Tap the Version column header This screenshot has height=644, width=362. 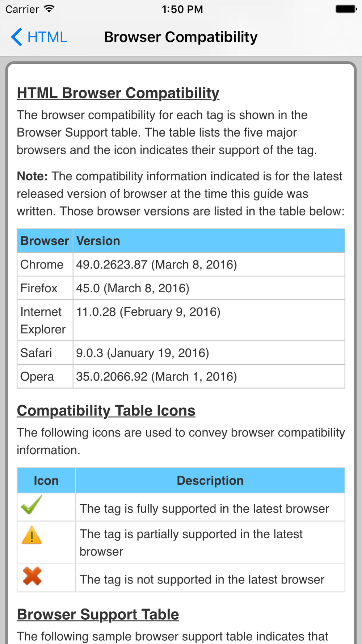pyautogui.click(x=209, y=241)
